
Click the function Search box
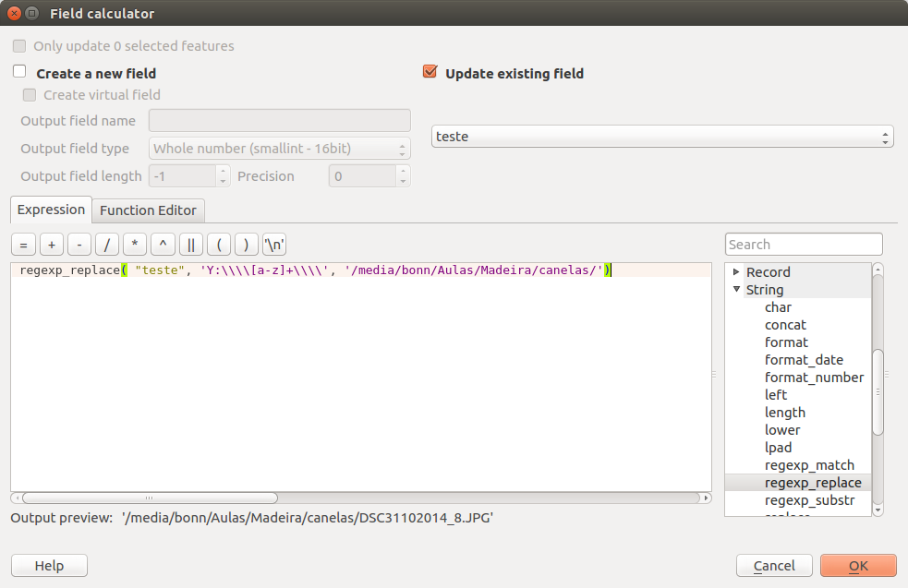click(804, 245)
